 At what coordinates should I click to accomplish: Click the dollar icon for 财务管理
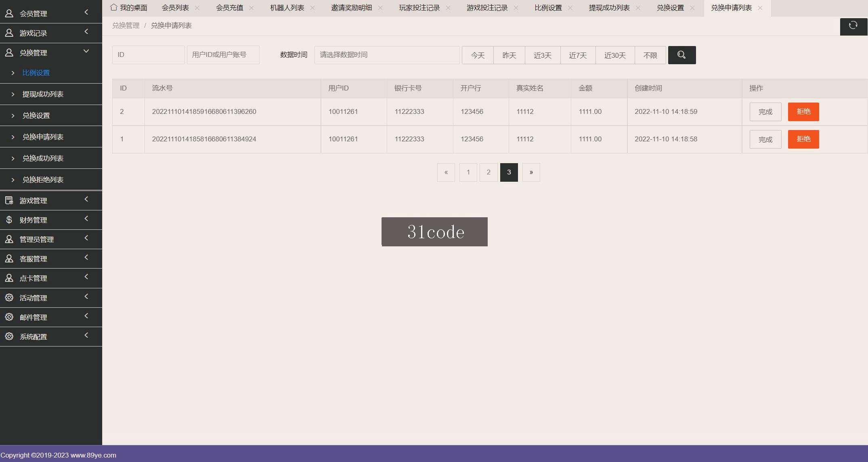(x=9, y=220)
